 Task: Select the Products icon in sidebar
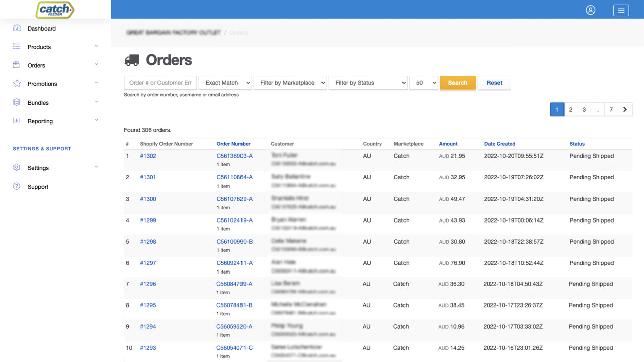click(x=15, y=47)
